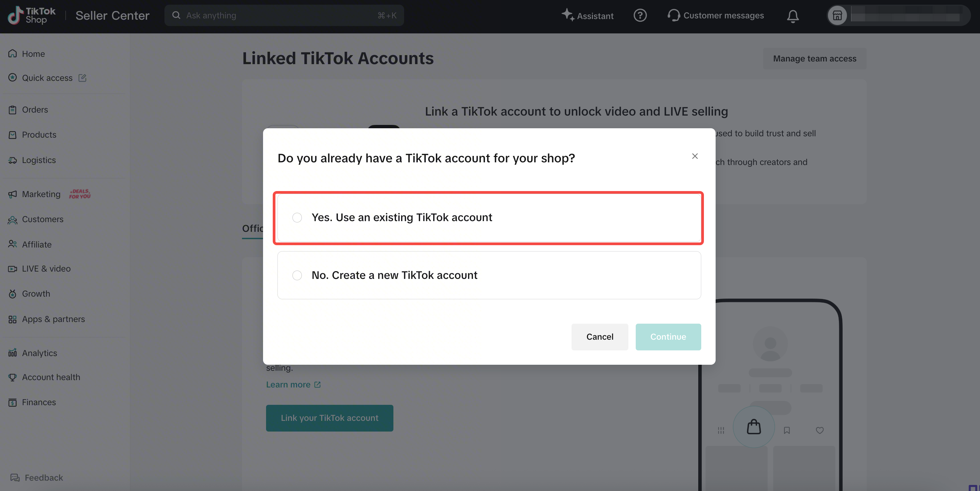Click Manage team access button
The width and height of the screenshot is (980, 491).
(x=815, y=58)
